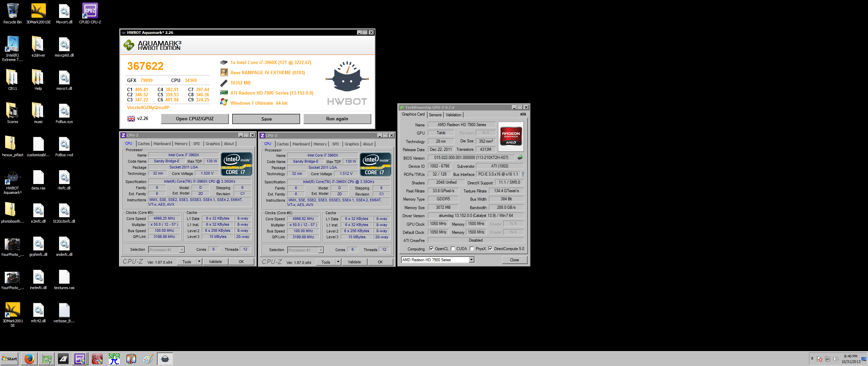Click the Run again button
This screenshot has width=868, height=366.
(x=337, y=119)
